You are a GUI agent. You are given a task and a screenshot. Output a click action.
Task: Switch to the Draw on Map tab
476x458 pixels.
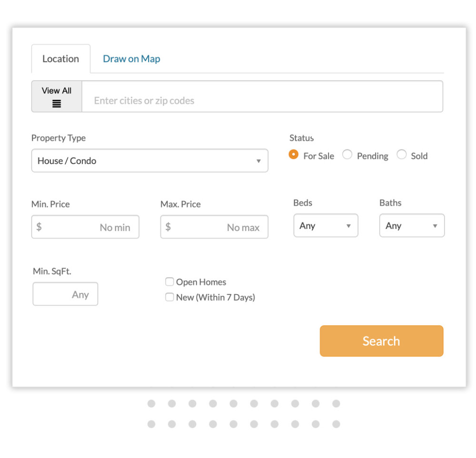click(131, 58)
